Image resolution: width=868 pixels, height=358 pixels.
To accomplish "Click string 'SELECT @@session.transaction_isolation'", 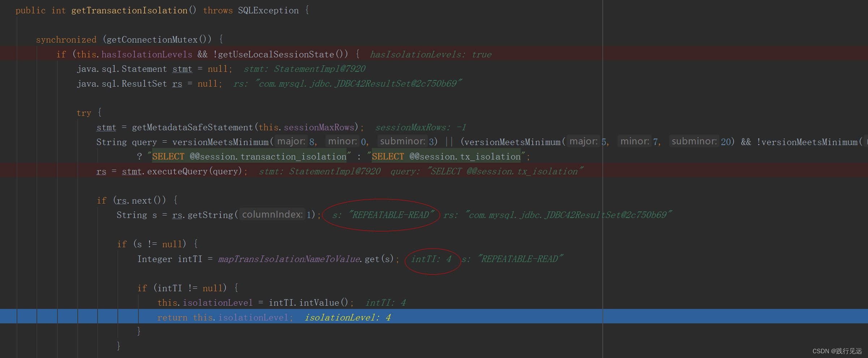I will [x=249, y=156].
